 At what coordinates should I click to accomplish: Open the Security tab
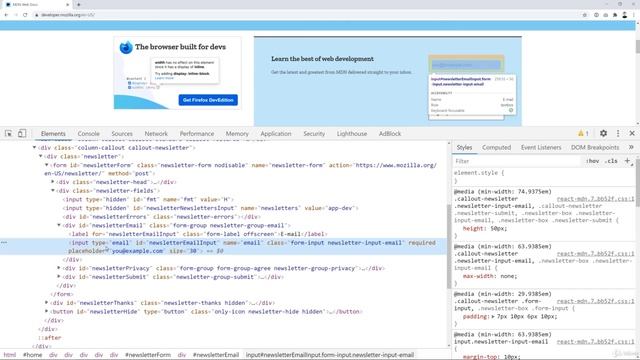coord(314,133)
